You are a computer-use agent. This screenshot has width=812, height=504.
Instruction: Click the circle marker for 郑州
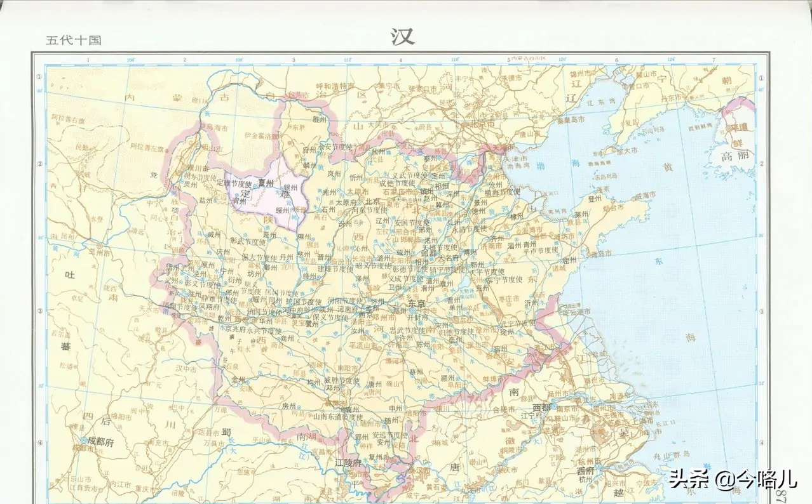[x=391, y=311]
